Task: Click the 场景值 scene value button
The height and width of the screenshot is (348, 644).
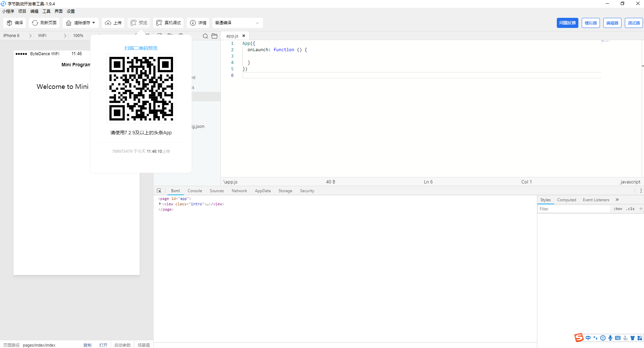Action: 144,345
